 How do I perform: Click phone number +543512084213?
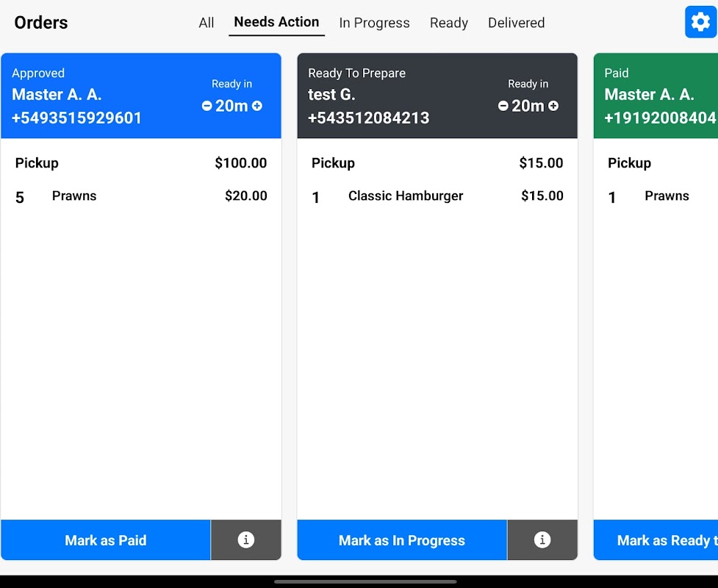369,118
